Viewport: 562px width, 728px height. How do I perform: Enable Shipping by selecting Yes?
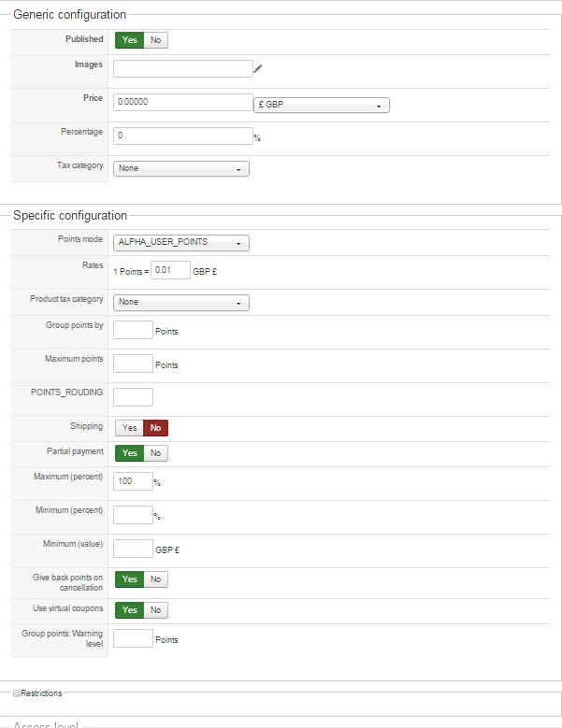pyautogui.click(x=129, y=428)
